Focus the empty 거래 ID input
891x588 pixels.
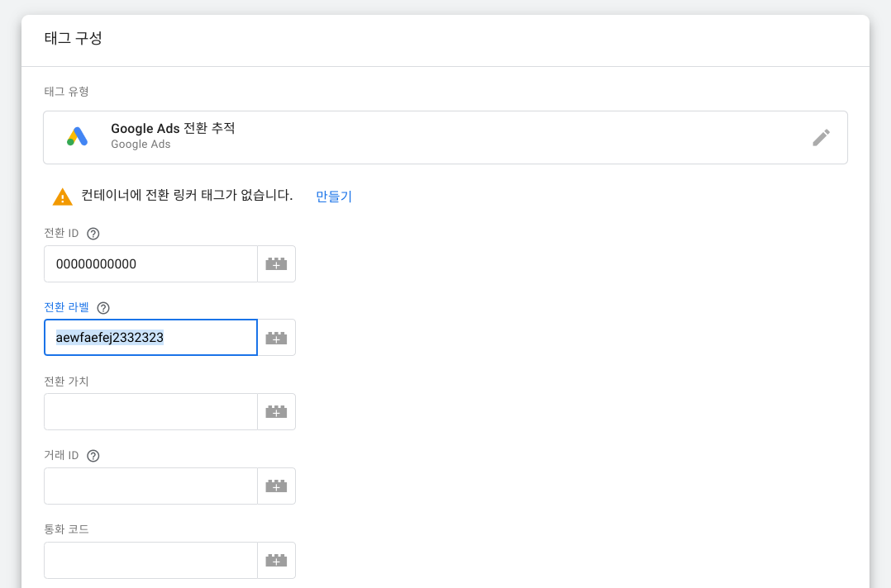click(151, 486)
